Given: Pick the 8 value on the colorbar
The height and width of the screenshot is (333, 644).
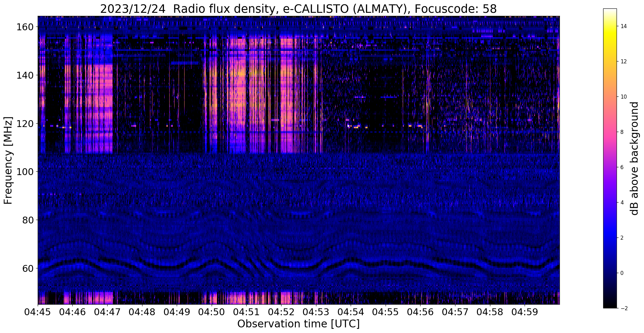Looking at the screenshot, I should [622, 132].
